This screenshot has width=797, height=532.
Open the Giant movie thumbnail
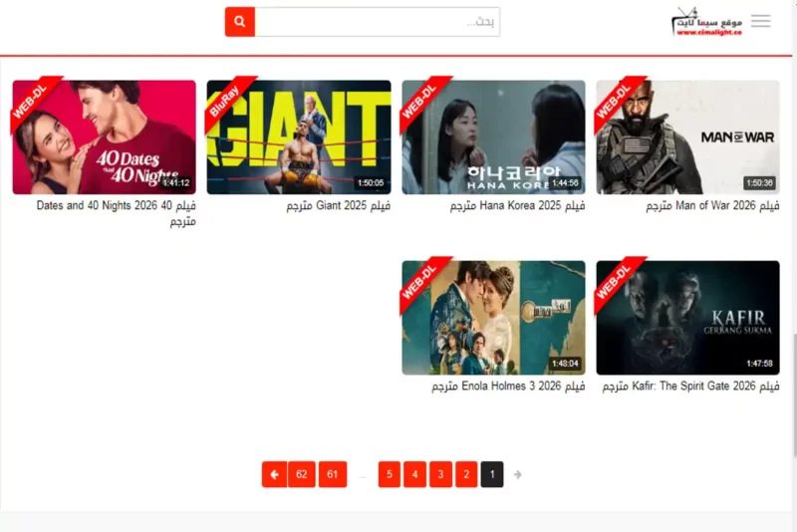coord(299,137)
